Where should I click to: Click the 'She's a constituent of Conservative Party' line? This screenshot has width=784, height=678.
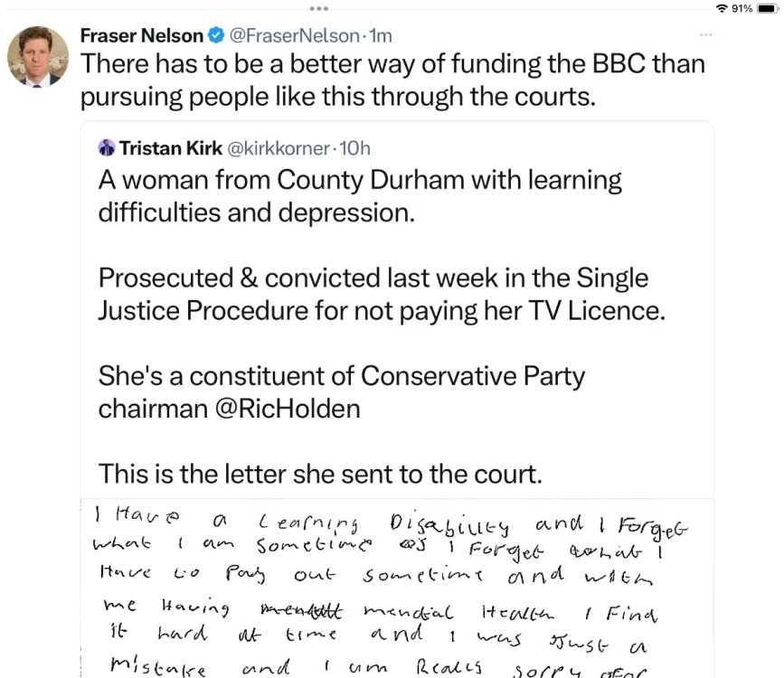tap(341, 375)
